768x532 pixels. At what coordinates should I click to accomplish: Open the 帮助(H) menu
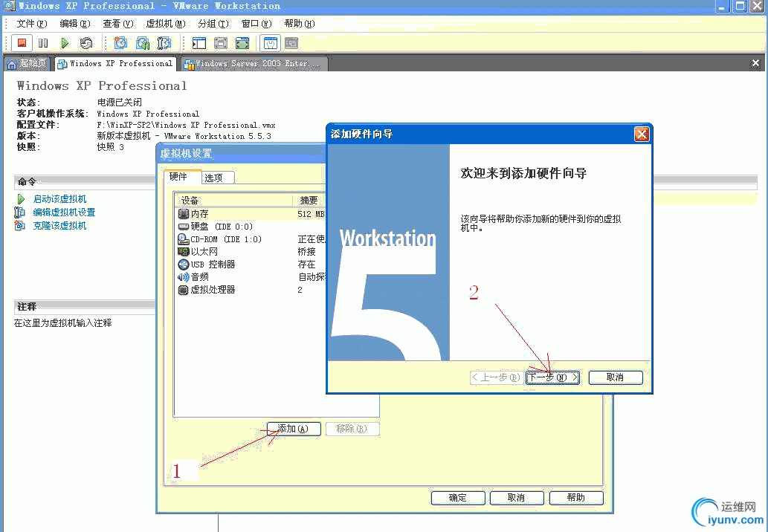coord(300,24)
